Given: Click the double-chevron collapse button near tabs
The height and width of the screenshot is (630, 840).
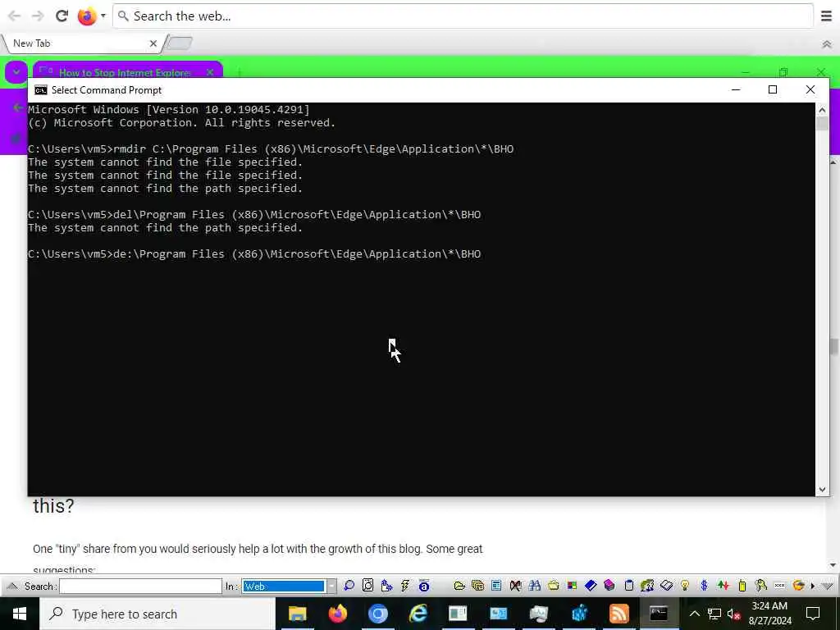Looking at the screenshot, I should (827, 44).
